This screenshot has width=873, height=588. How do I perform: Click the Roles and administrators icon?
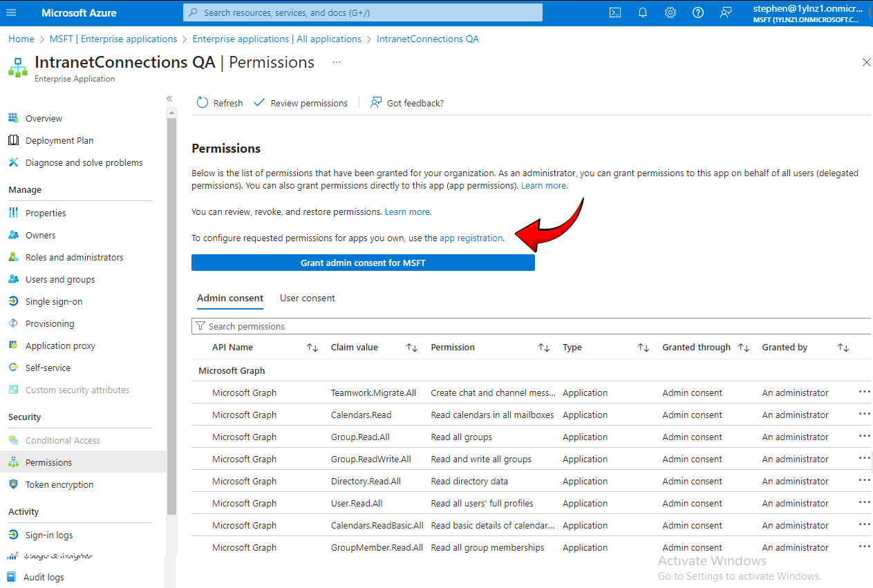click(13, 257)
